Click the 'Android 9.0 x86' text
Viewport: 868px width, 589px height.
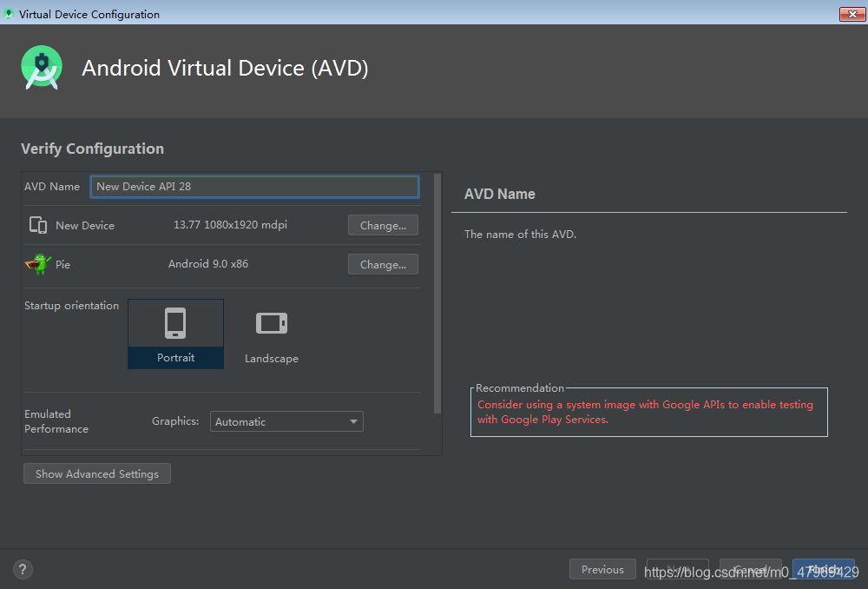point(208,264)
